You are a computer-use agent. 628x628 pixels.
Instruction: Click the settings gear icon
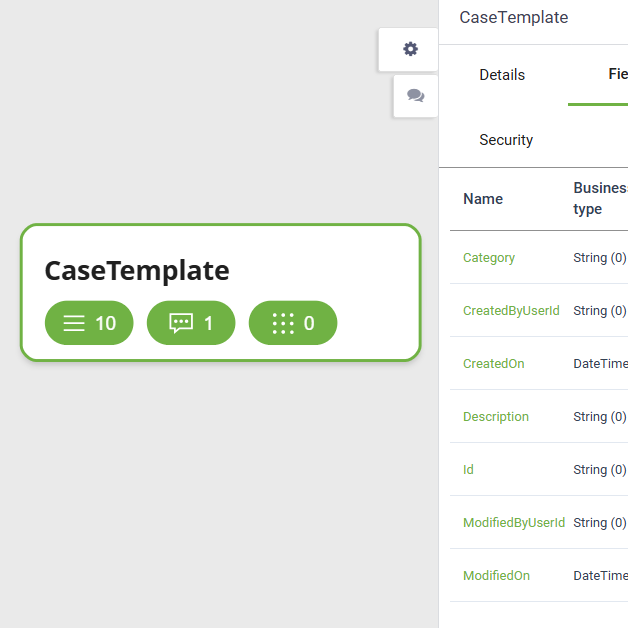[410, 49]
